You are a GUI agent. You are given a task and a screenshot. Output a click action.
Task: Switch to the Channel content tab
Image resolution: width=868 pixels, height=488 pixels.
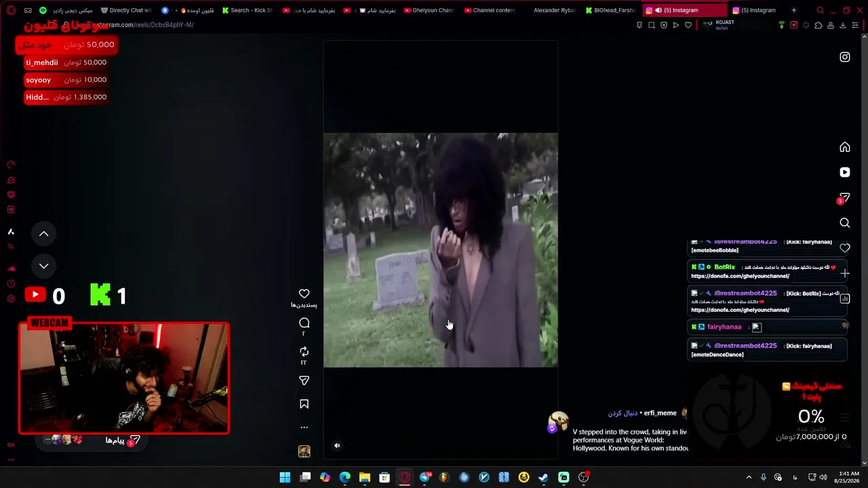(x=489, y=10)
